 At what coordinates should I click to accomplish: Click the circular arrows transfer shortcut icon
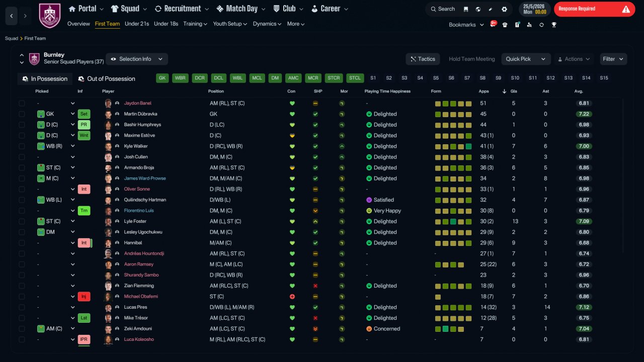[x=541, y=25]
